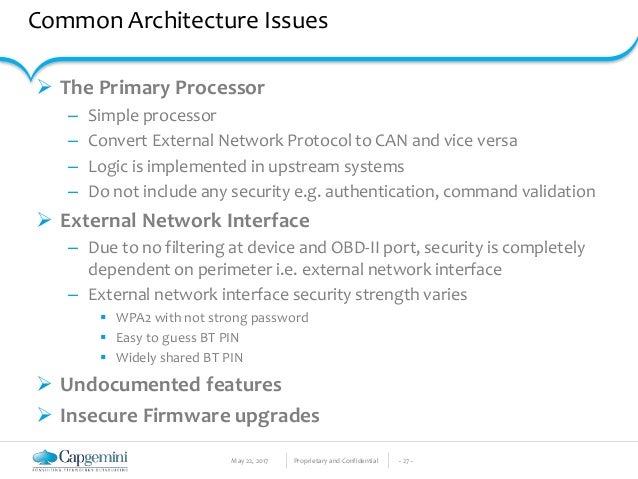This screenshot has width=638, height=479.
Task: Click arrow bullet beside External Network Interface
Action: [x=44, y=220]
